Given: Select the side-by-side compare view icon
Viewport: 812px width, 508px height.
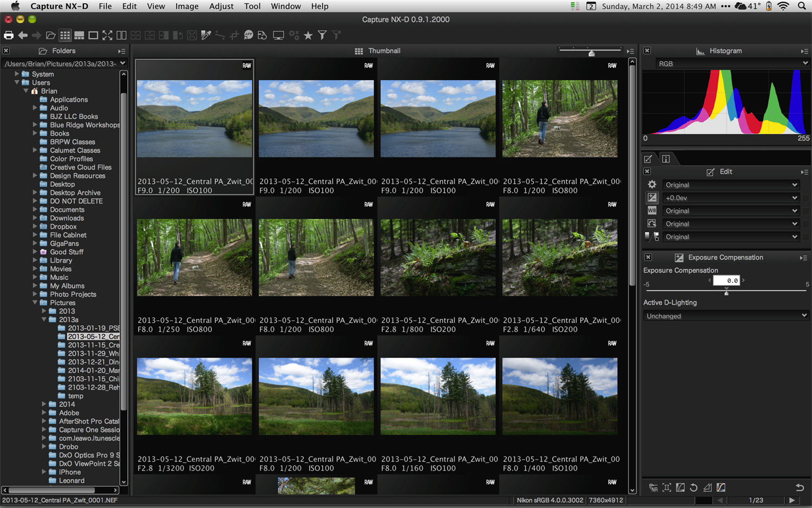Looking at the screenshot, I should tap(121, 35).
